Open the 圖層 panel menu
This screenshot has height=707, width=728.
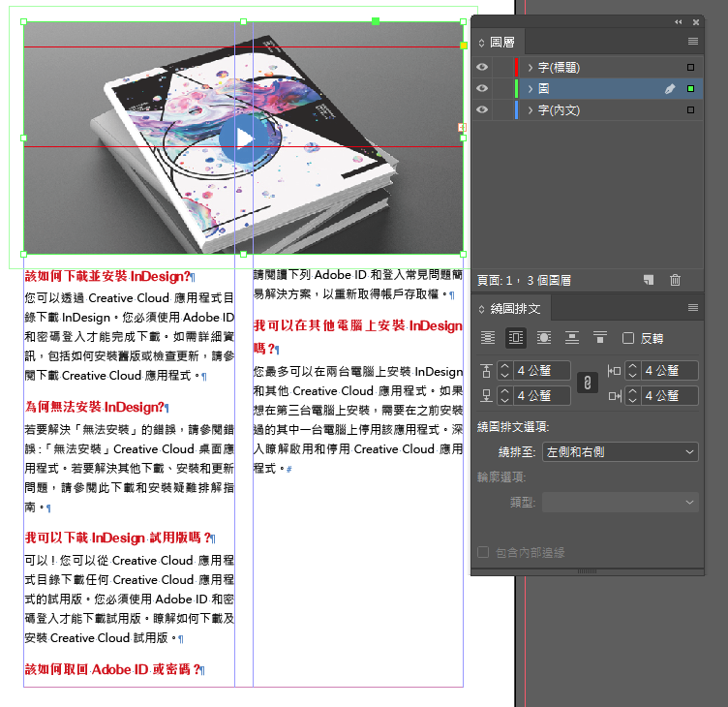pos(693,42)
